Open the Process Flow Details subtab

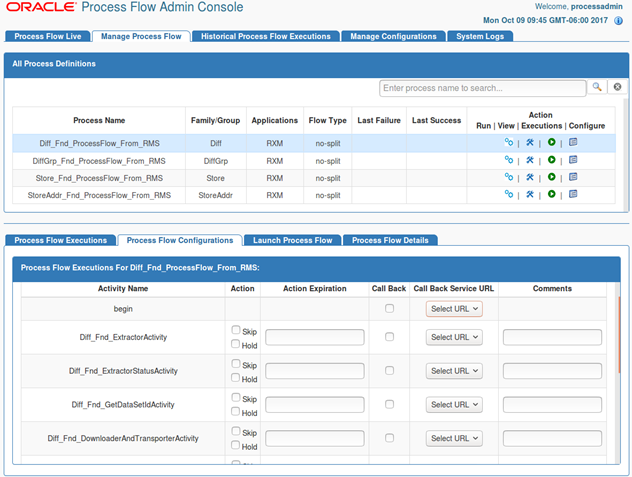pos(390,240)
